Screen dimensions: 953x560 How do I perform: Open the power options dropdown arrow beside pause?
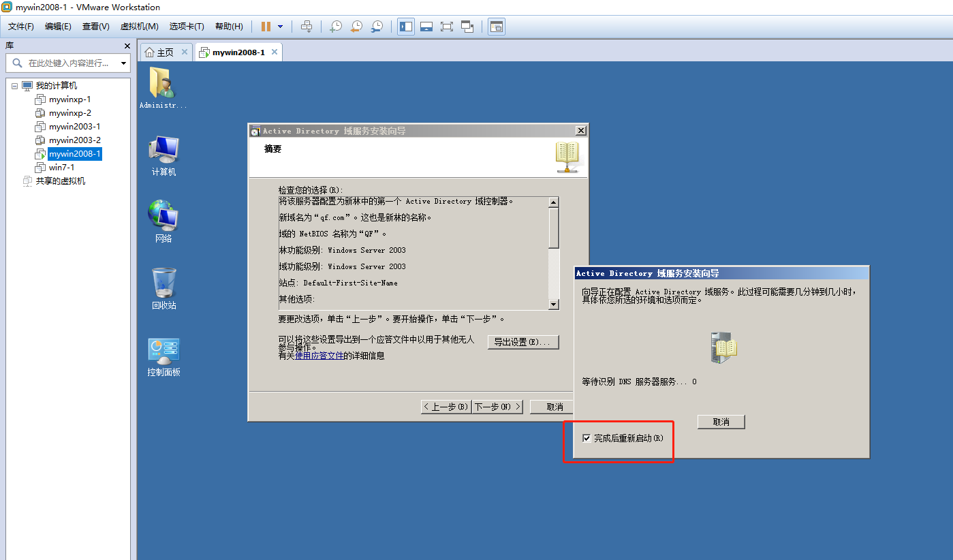pyautogui.click(x=281, y=27)
